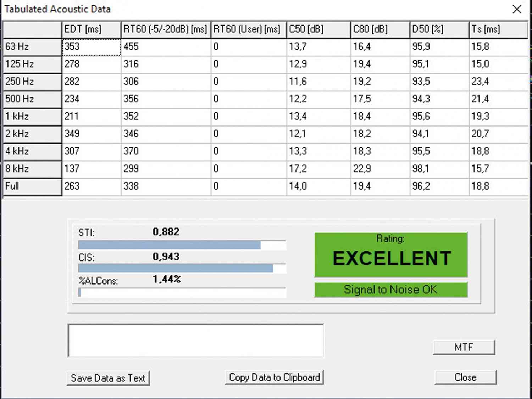Viewport: 532px width, 399px height.
Task: Click the STI value 0,882
Action: [x=166, y=232]
